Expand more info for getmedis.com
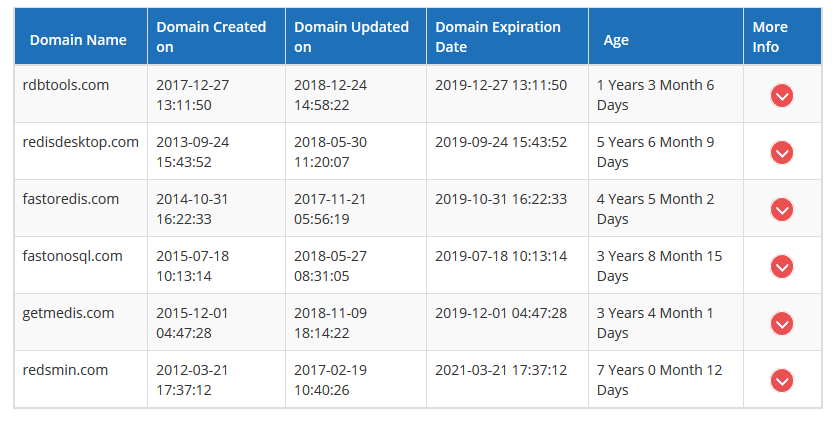The width and height of the screenshot is (838, 439). (782, 324)
